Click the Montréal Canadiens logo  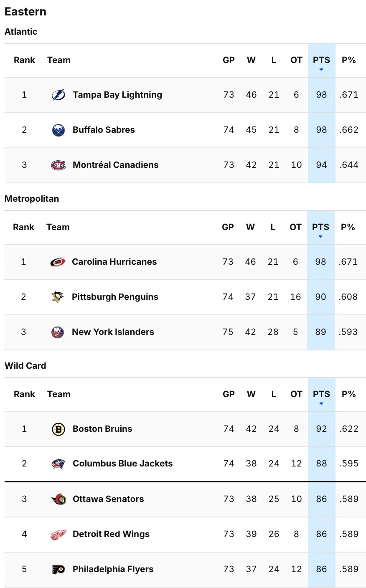(58, 165)
